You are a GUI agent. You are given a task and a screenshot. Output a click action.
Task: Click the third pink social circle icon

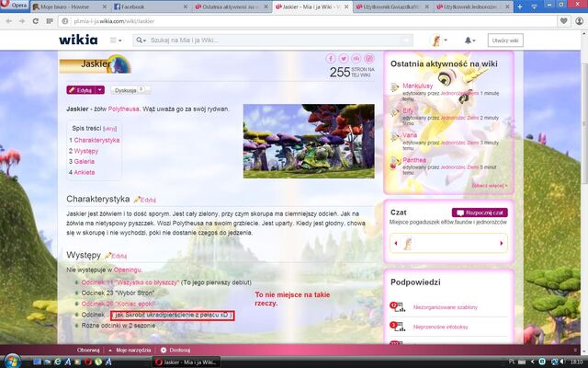(x=356, y=59)
